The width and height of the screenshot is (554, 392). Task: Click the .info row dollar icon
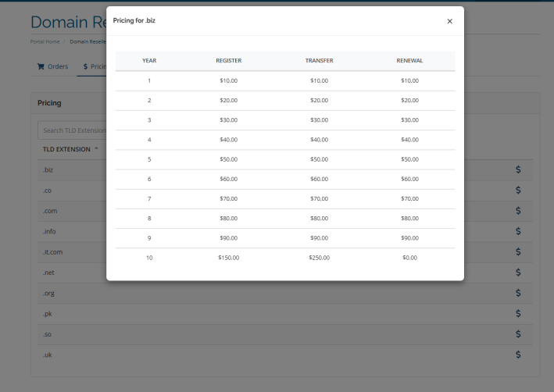[x=518, y=231]
